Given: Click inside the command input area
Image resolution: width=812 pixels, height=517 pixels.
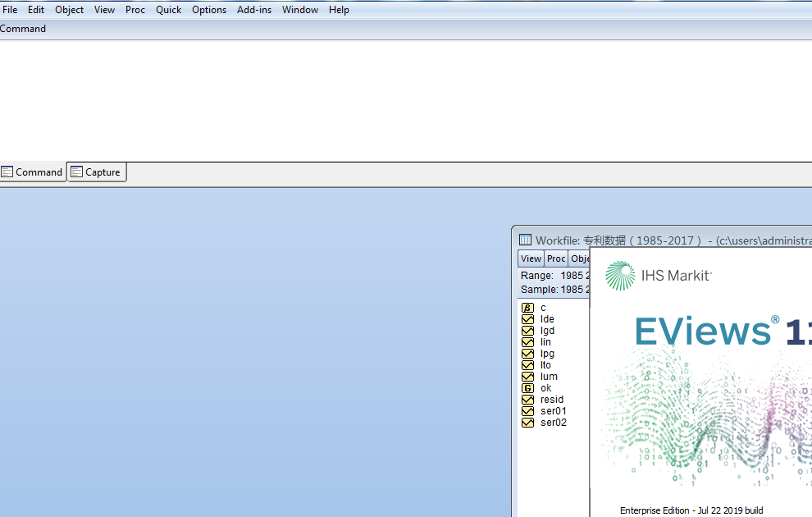Looking at the screenshot, I should (406, 101).
